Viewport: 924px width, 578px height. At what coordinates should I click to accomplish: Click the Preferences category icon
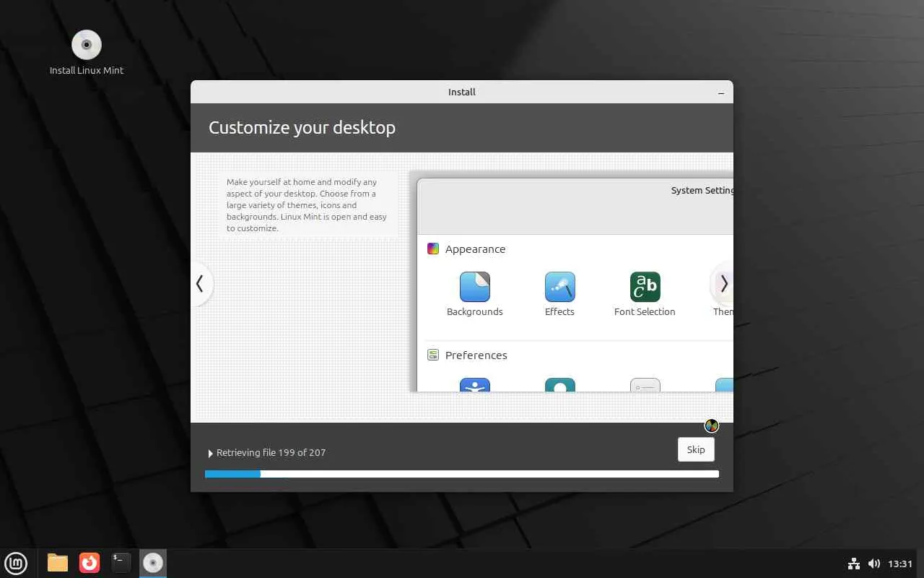click(x=433, y=355)
